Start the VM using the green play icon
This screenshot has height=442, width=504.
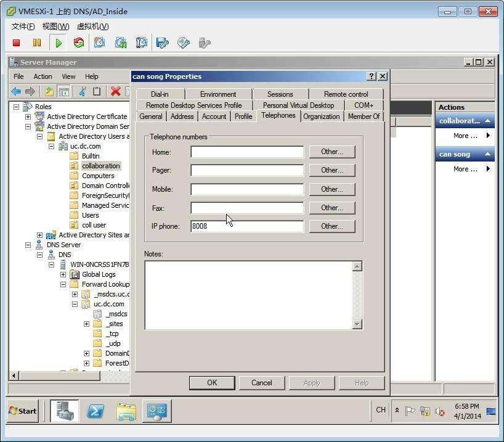point(59,43)
